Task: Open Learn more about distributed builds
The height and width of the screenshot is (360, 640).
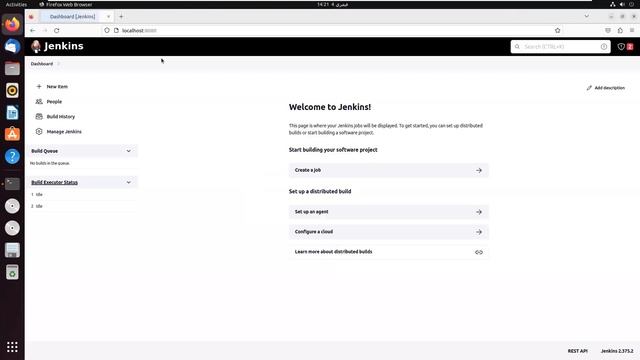Action: (x=389, y=252)
